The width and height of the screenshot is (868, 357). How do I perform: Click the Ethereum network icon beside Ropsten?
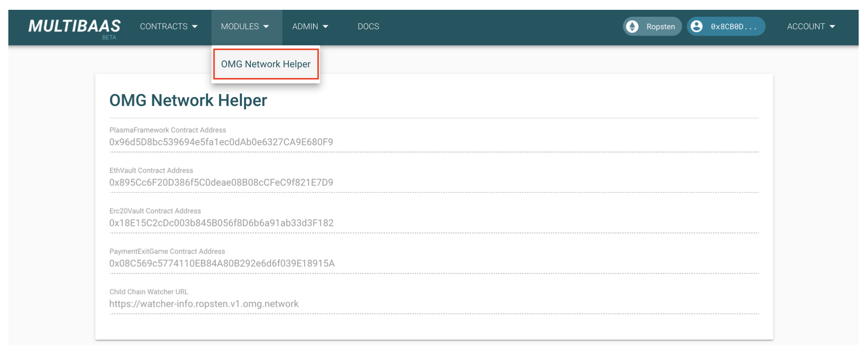coord(633,26)
